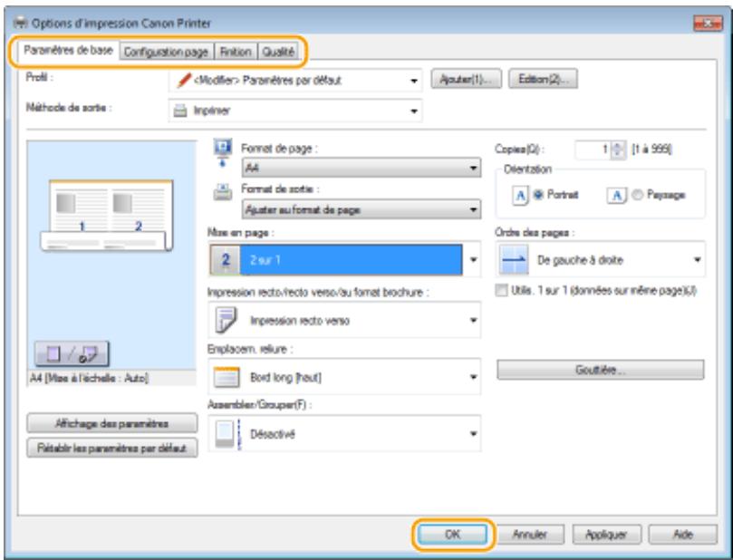Click the Gouttière... button

point(600,370)
